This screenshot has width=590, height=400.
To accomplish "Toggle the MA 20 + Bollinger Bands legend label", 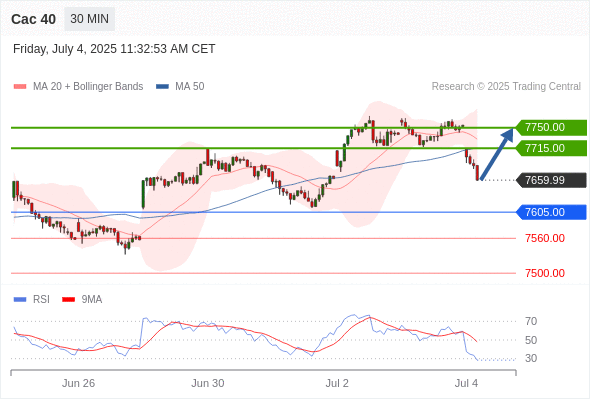I will pos(88,87).
